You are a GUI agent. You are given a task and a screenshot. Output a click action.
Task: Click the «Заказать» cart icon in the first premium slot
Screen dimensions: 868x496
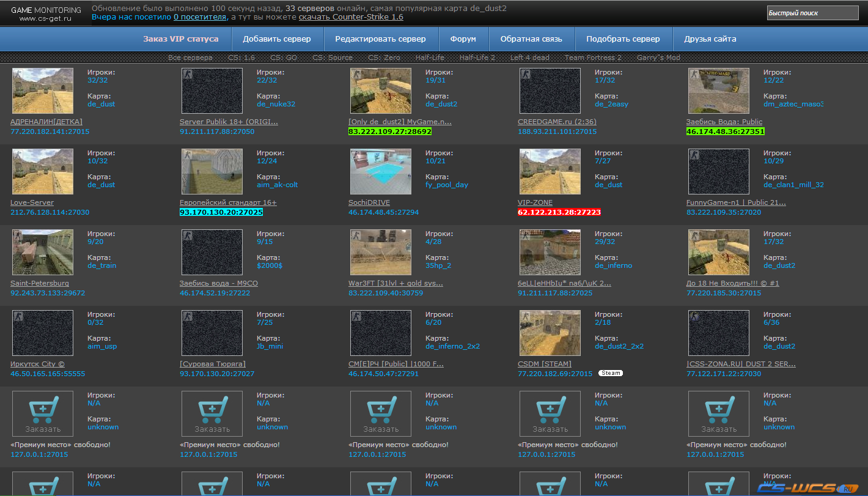43,413
